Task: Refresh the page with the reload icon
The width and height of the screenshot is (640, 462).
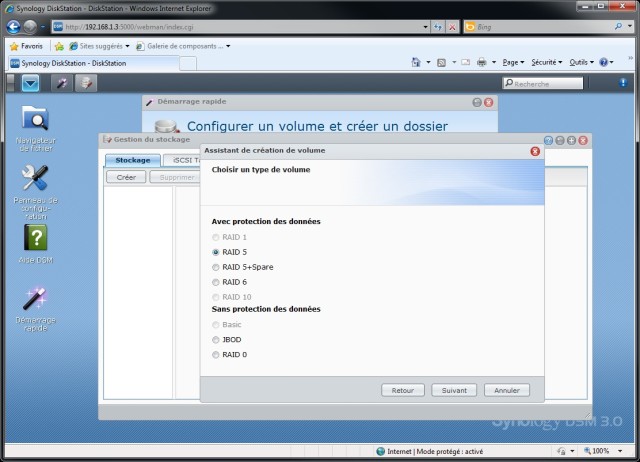Action: 438,27
